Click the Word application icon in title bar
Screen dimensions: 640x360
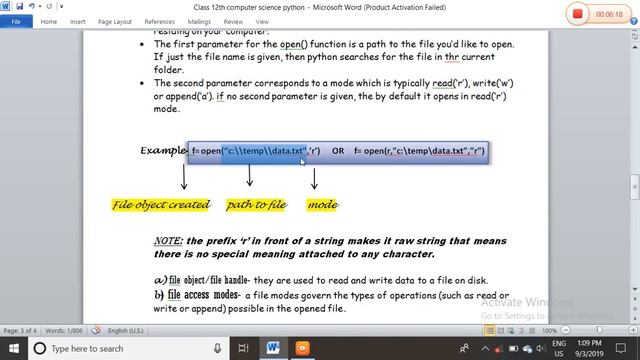pyautogui.click(x=5, y=7)
